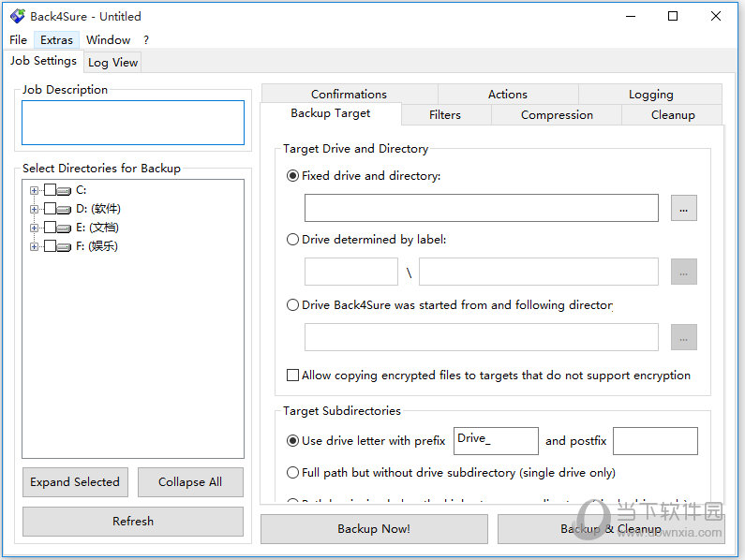The width and height of the screenshot is (745, 560).
Task: Click the fixed drive directory path field
Action: pyautogui.click(x=482, y=208)
